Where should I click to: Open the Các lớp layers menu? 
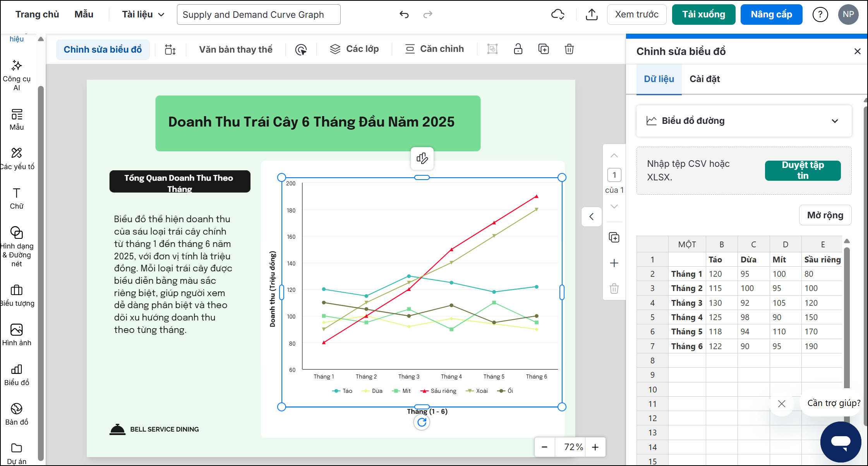(x=354, y=49)
